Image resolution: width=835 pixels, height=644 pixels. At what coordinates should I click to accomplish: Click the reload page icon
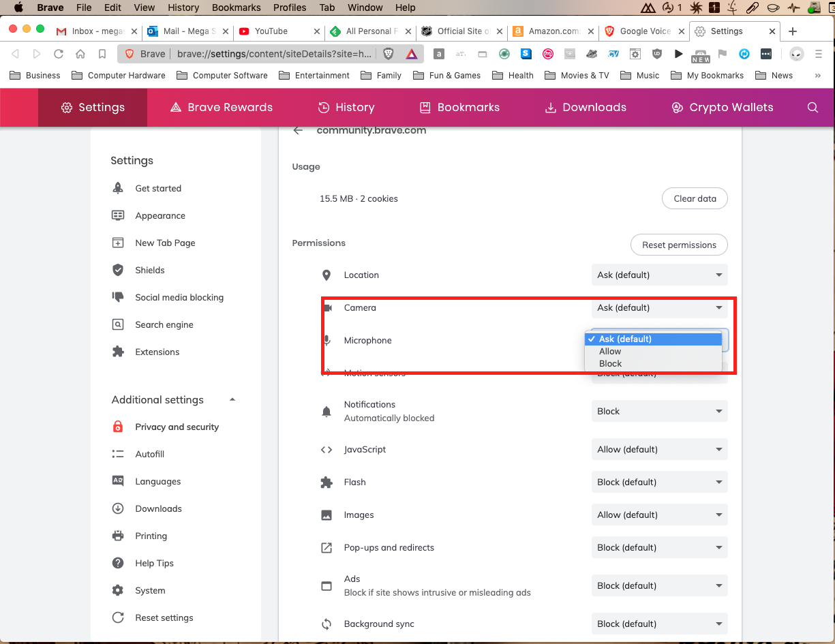point(59,54)
